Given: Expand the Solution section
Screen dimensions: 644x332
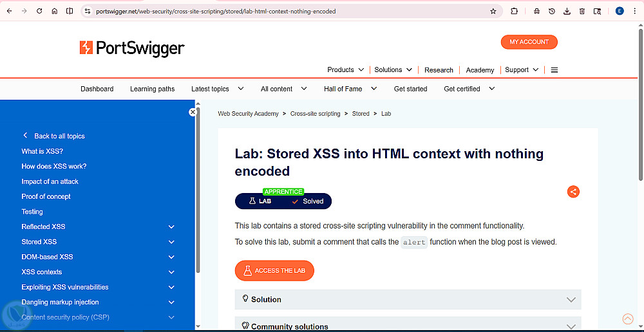Looking at the screenshot, I should (408, 300).
